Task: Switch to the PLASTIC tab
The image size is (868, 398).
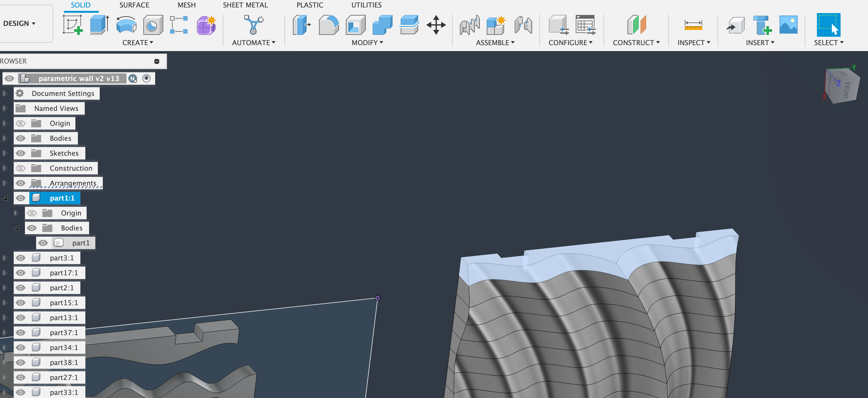Action: point(310,5)
